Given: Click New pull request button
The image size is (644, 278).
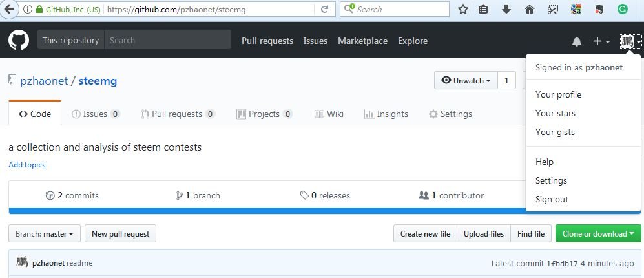Looking at the screenshot, I should click(120, 233).
